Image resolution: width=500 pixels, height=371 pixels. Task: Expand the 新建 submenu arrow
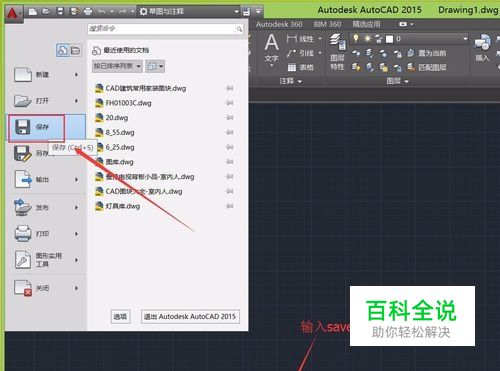[x=76, y=75]
